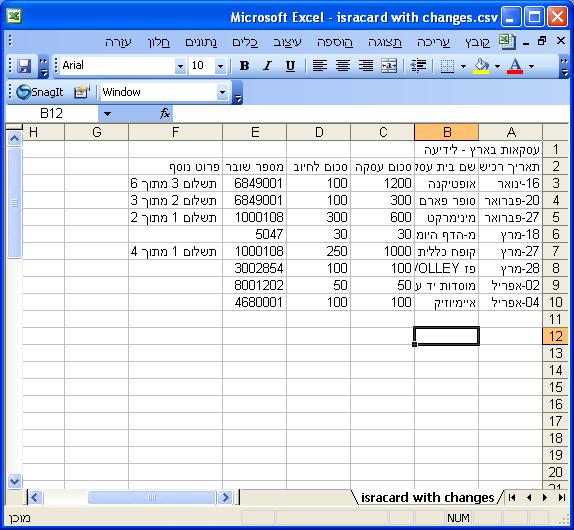Select column F header

click(175, 132)
